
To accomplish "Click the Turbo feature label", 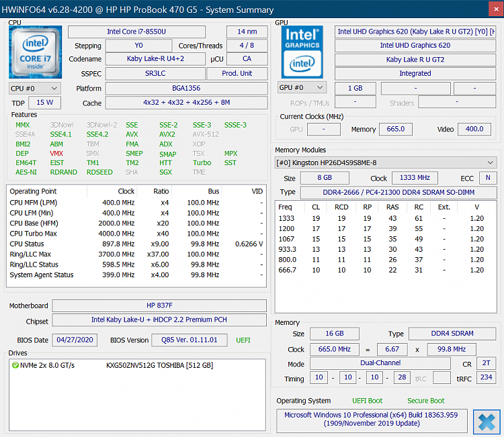I will point(202,163).
